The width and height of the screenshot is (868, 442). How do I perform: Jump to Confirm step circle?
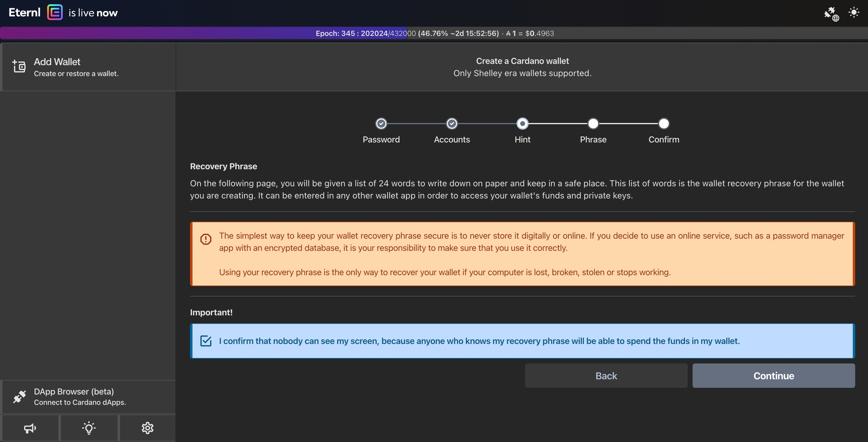pos(663,124)
